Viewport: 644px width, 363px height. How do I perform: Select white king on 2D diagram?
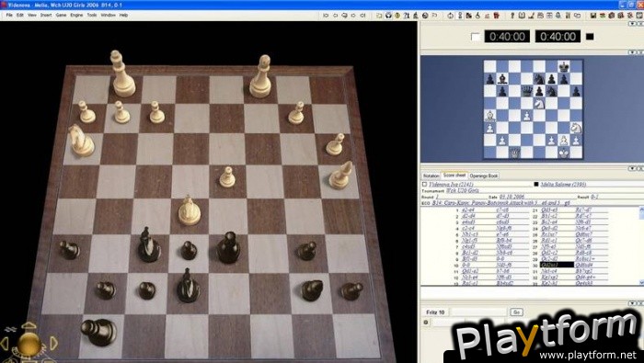564,153
